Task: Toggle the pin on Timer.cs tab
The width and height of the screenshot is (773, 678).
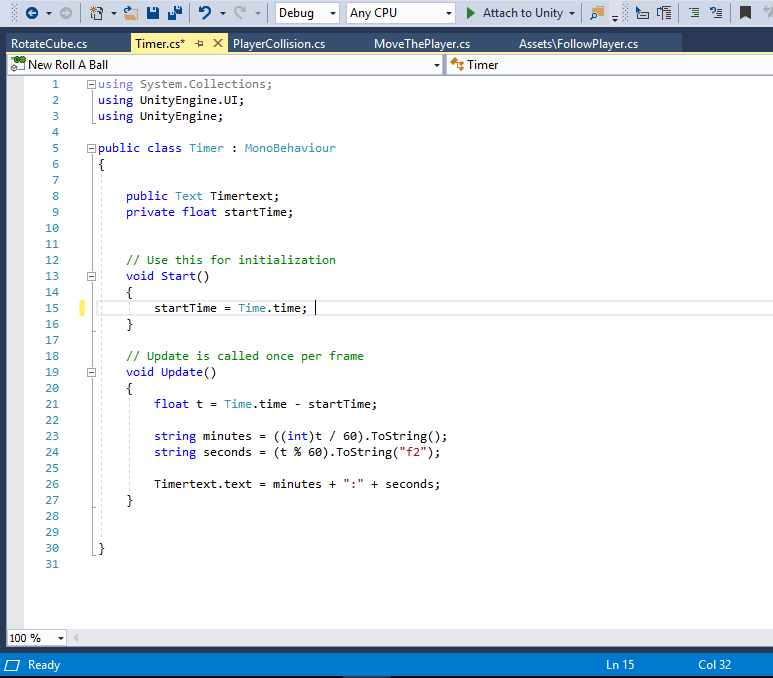Action: 199,43
